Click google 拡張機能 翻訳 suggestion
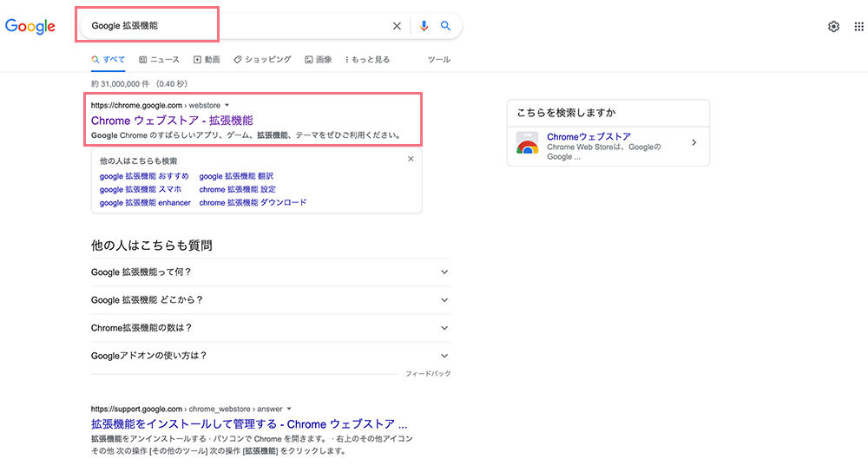This screenshot has height=472, width=868. 236,176
